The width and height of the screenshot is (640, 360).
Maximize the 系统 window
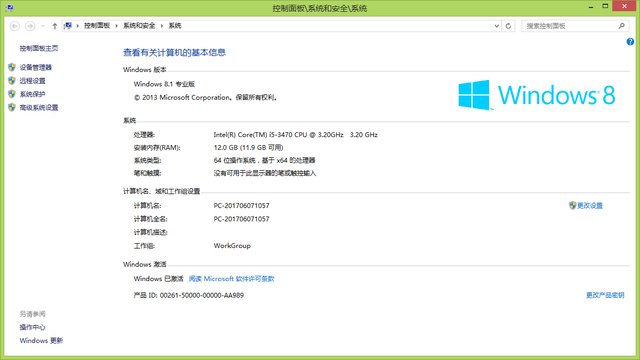point(605,6)
